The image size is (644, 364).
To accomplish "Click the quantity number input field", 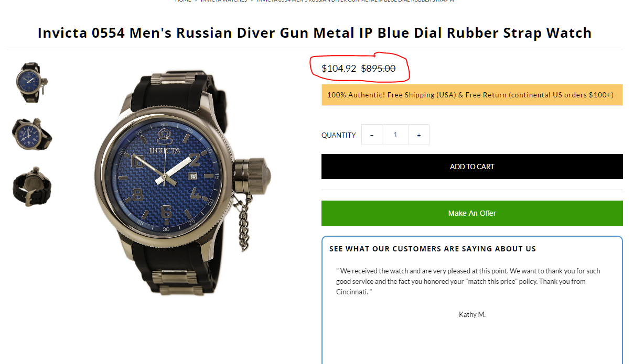I will click(x=395, y=135).
